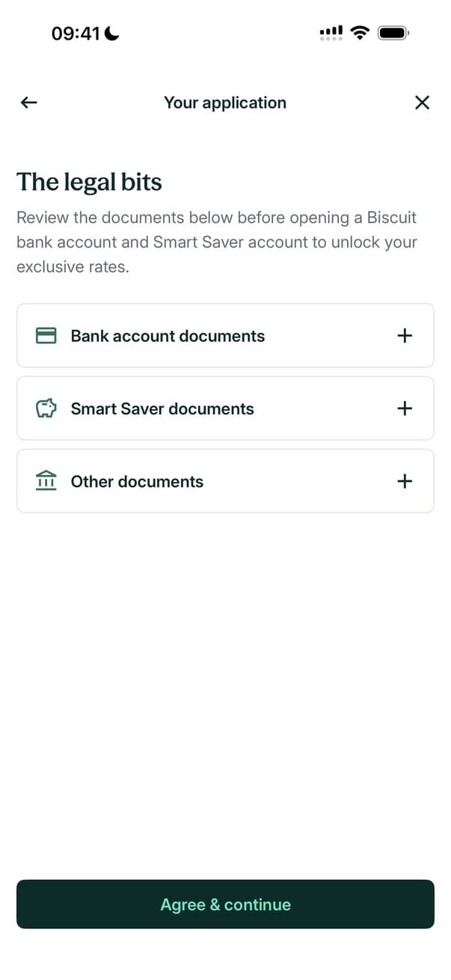The height and width of the screenshot is (980, 451).
Task: Tap the 09:41 clock in status bar
Action: click(x=76, y=34)
